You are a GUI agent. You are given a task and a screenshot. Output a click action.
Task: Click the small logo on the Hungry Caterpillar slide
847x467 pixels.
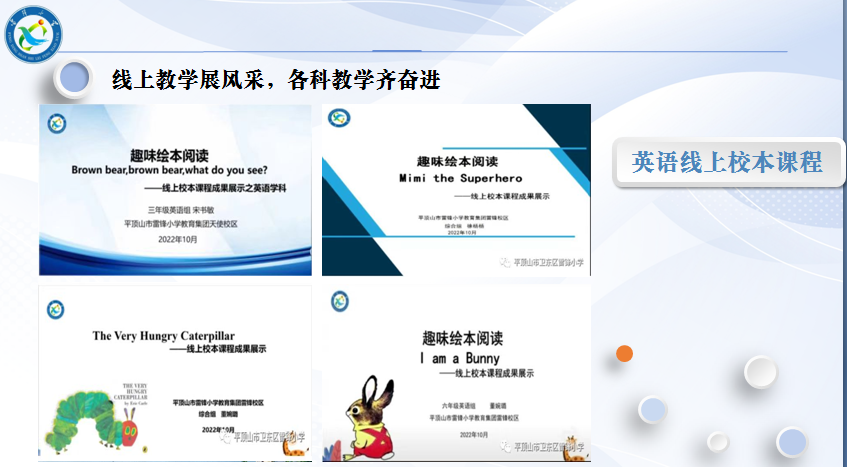(58, 303)
